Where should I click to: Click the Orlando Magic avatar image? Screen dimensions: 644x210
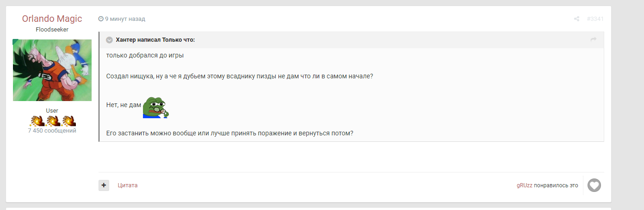[x=52, y=70]
